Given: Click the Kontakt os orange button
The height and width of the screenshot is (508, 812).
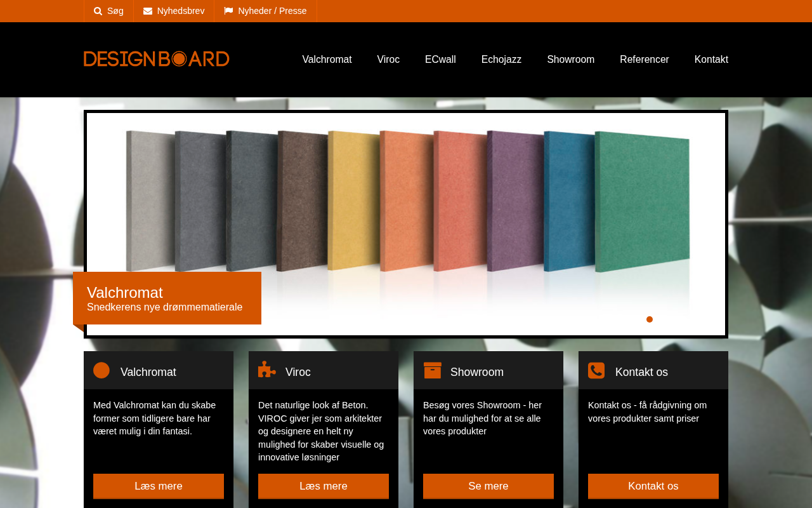Looking at the screenshot, I should [x=653, y=486].
